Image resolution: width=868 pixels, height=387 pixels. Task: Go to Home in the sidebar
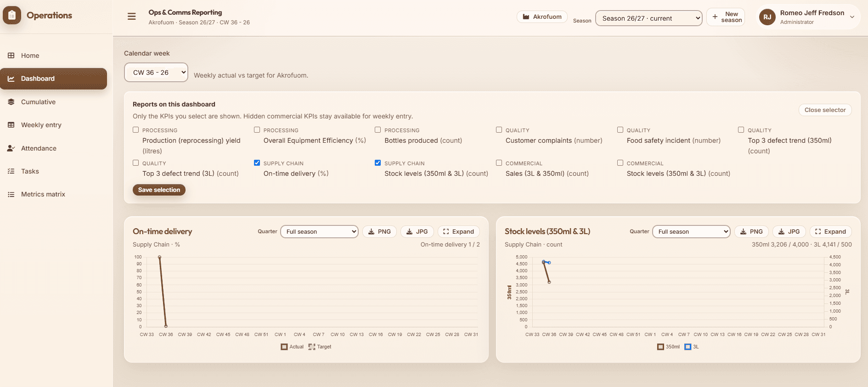coord(53,56)
